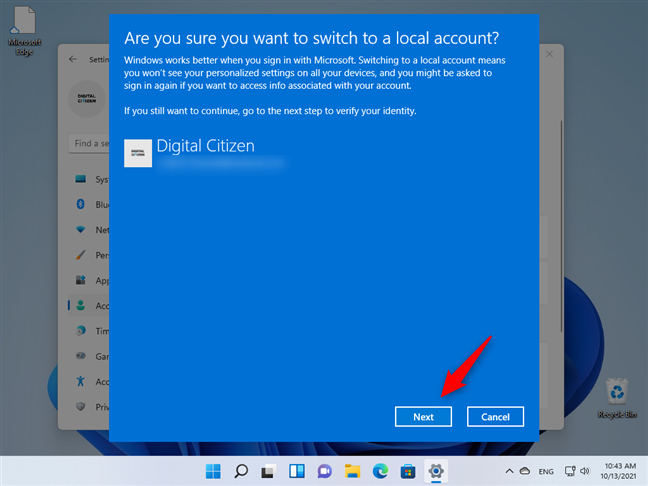648x486 pixels.
Task: Open the clock and date flyout
Action: tap(618, 471)
